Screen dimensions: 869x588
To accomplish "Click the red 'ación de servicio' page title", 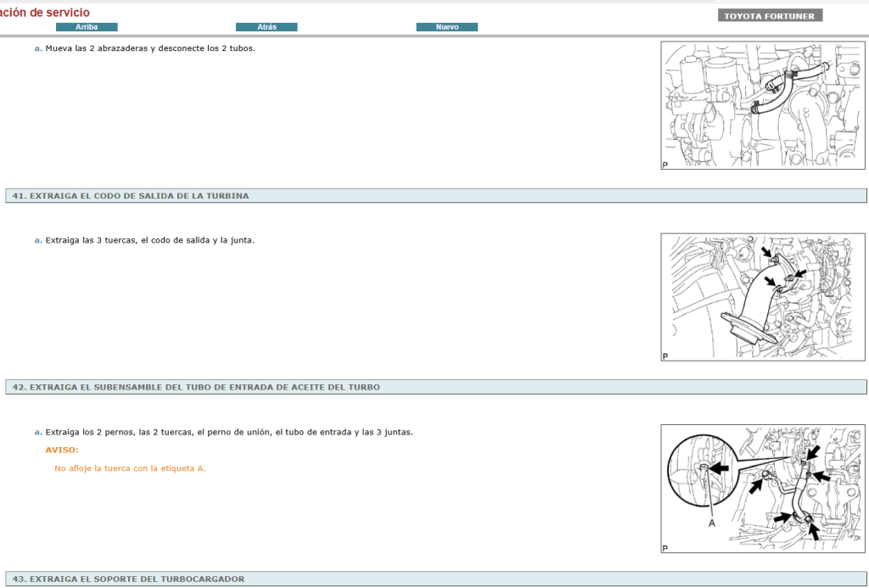I will (45, 13).
